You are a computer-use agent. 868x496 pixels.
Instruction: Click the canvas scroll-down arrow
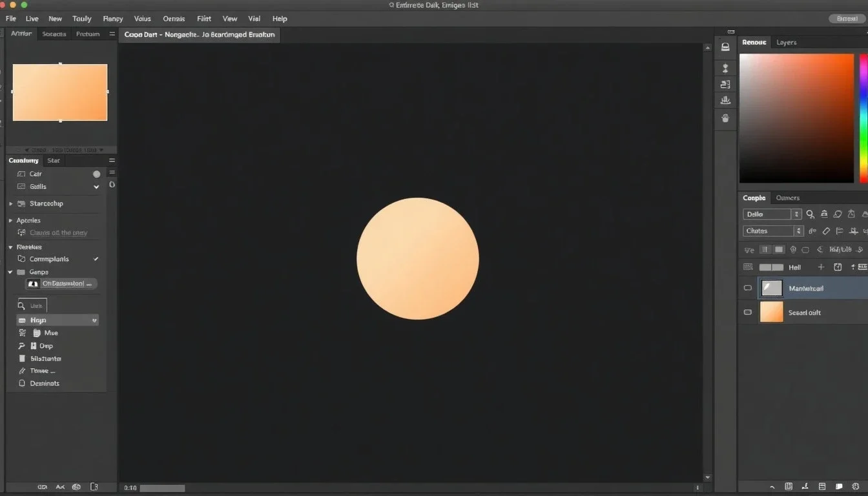click(x=707, y=477)
